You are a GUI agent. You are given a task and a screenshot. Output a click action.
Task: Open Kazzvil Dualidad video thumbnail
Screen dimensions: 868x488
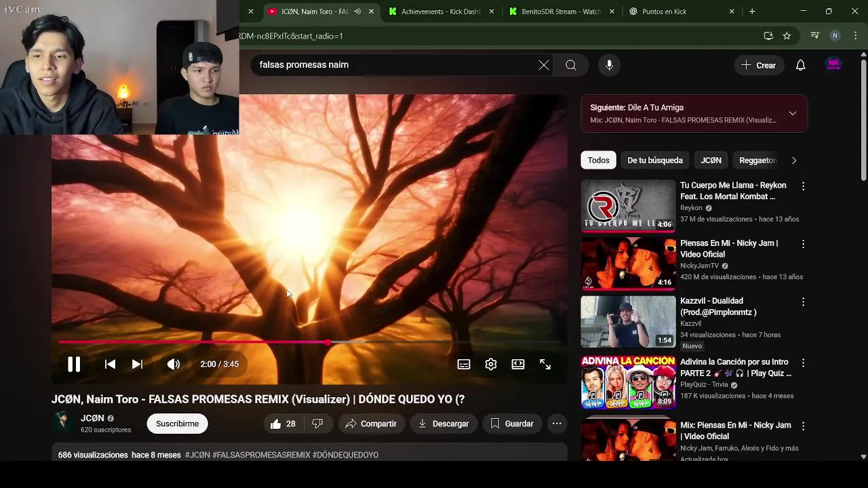(629, 321)
